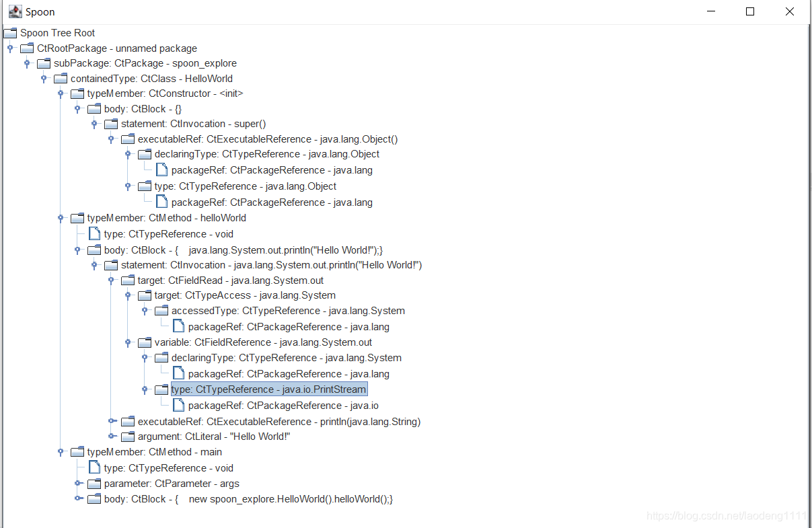Select 'type: CtTypeReference - void' under main
The height and width of the screenshot is (528, 812).
click(x=169, y=468)
